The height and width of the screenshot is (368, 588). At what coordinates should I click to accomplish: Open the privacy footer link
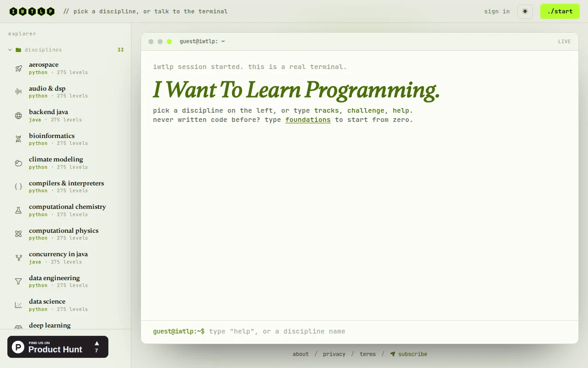point(334,354)
